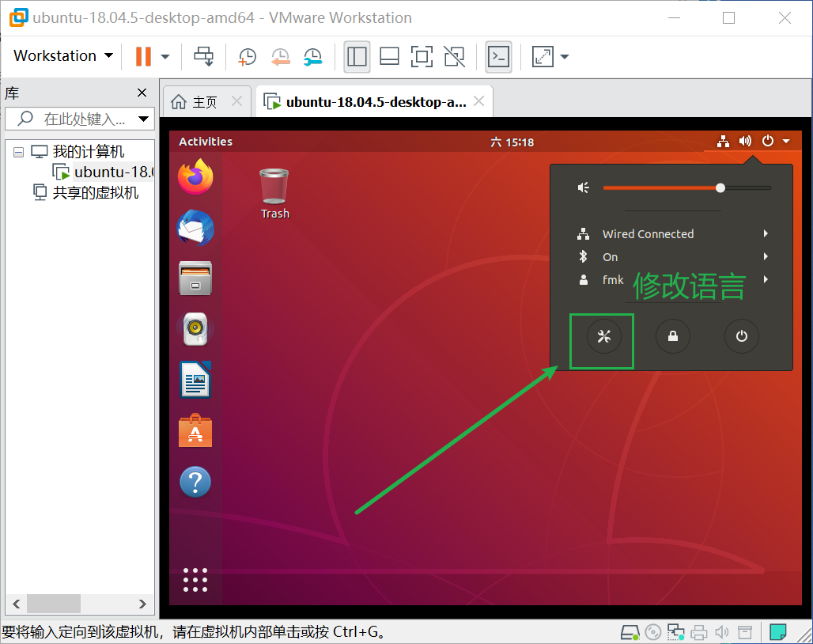813x644 pixels.
Task: Toggle the library sidebar view
Action: (357, 56)
